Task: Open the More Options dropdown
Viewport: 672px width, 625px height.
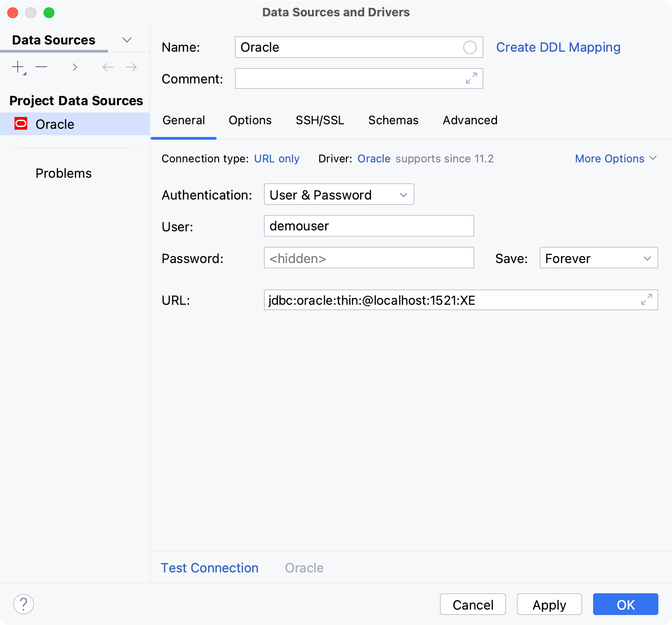Action: 615,158
